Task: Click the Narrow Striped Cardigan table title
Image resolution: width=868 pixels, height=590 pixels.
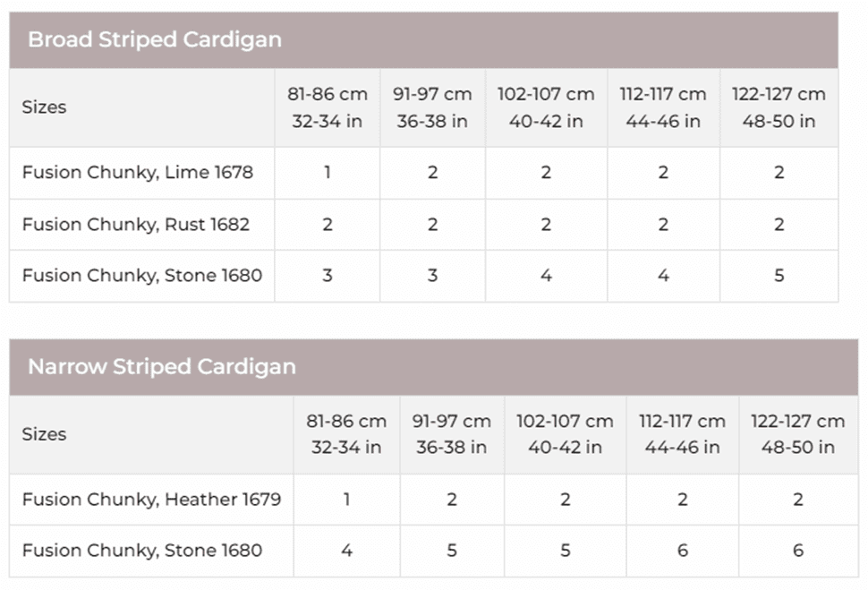Action: 162,367
